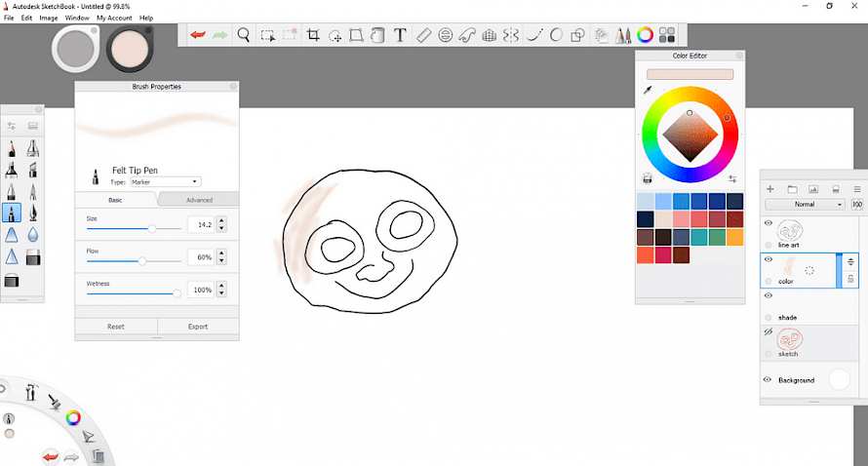Viewport: 868px width, 466px height.
Task: Switch to the Advanced brush tab
Action: 199,200
